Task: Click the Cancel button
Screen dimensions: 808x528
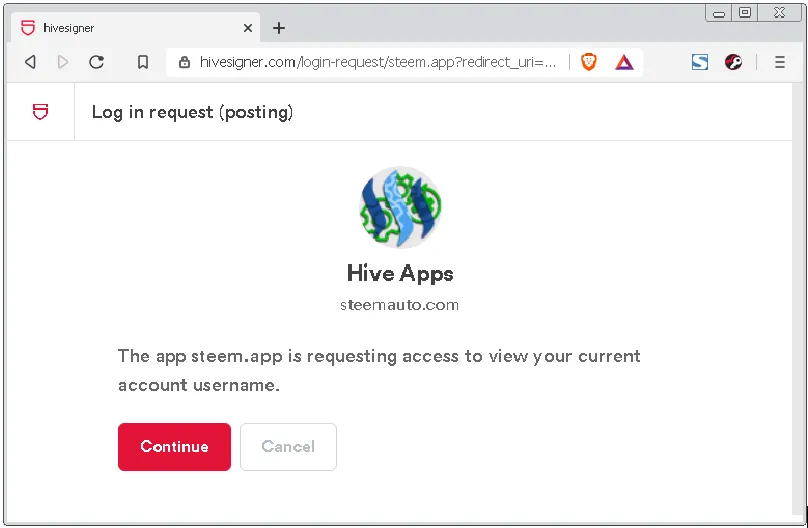Action: click(288, 447)
